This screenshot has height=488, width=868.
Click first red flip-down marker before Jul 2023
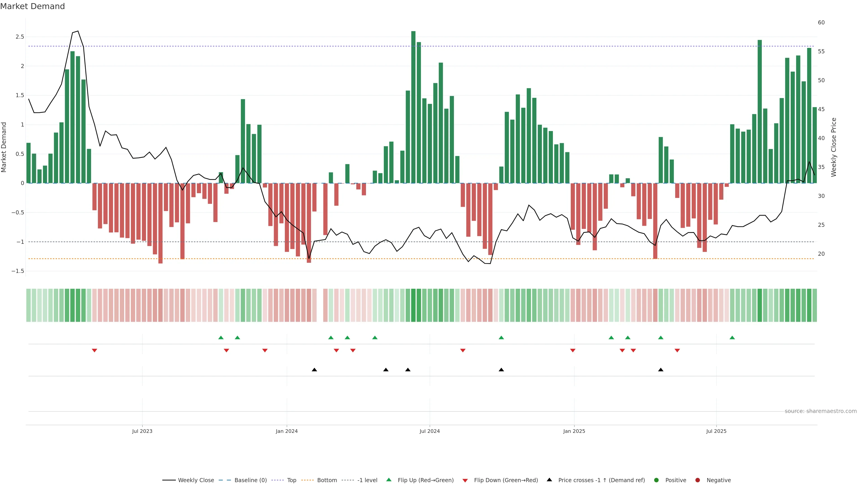point(94,351)
